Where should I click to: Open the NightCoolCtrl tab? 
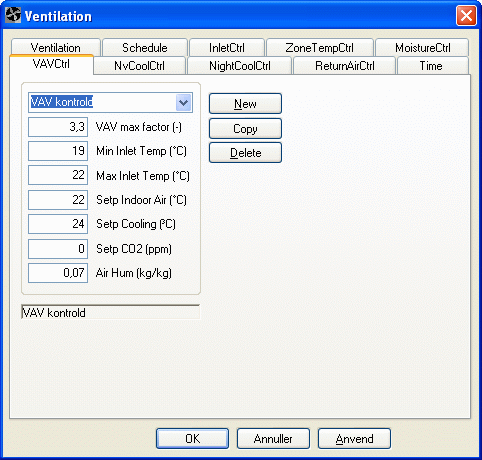(240, 66)
